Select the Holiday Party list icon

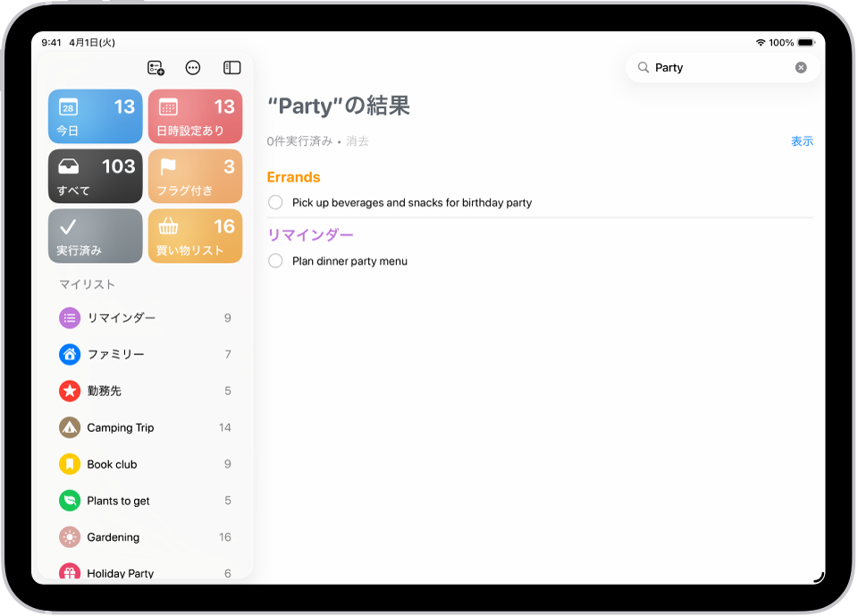pyautogui.click(x=69, y=573)
